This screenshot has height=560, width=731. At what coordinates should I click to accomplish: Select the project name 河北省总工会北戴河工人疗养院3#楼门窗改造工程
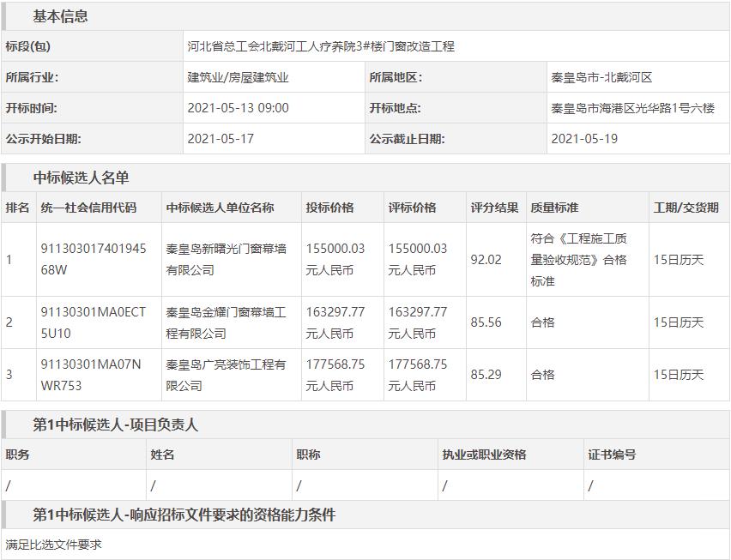[x=320, y=46]
